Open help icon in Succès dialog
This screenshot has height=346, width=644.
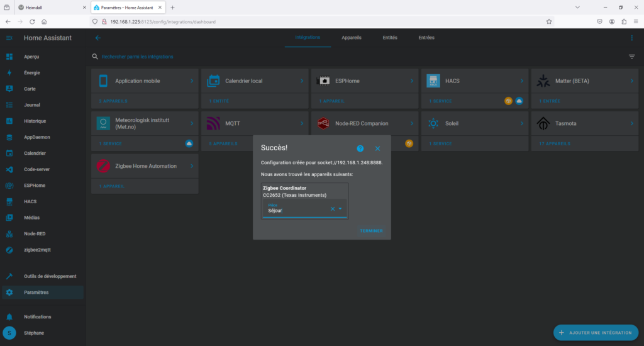(360, 148)
